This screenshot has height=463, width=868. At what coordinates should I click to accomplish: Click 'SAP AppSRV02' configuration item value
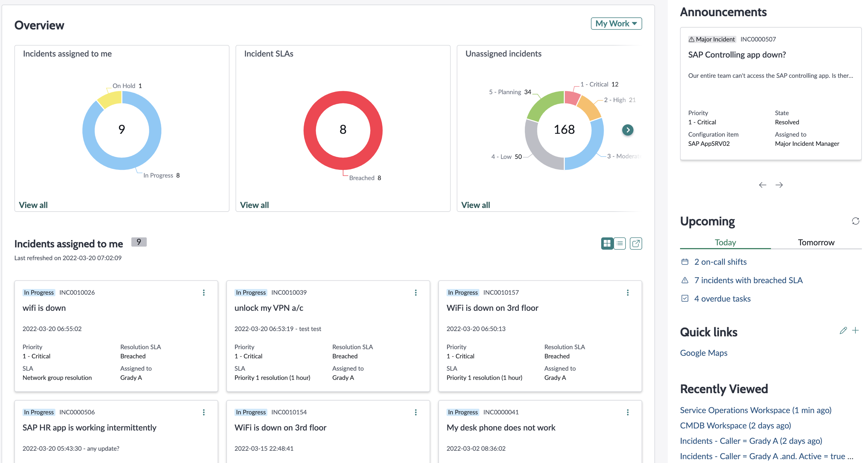(x=709, y=144)
